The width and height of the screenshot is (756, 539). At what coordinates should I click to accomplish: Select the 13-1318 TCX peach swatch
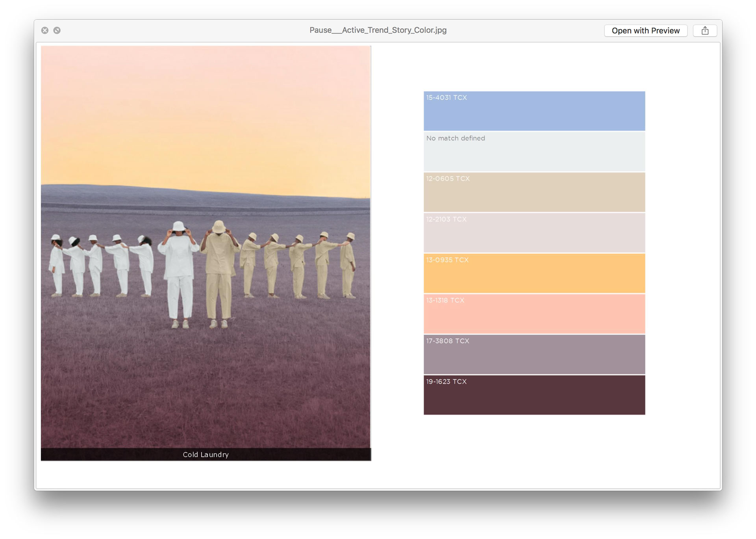point(534,314)
